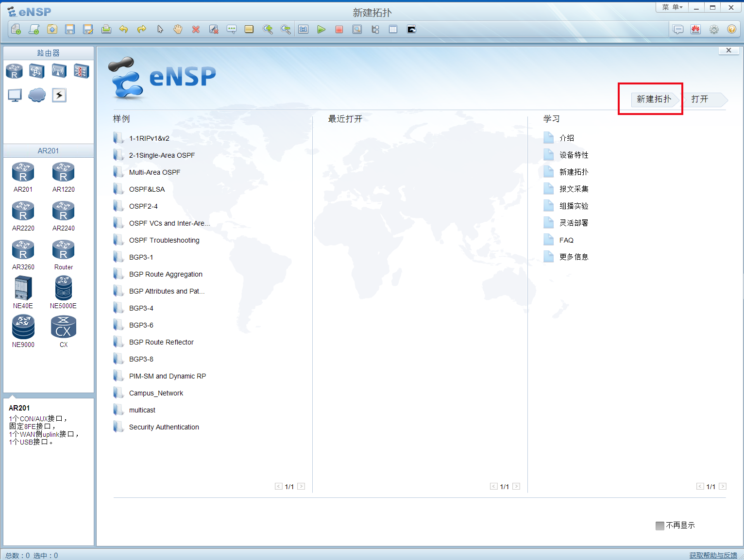Go to next page of 样例 list
This screenshot has width=744, height=560.
pyautogui.click(x=301, y=486)
